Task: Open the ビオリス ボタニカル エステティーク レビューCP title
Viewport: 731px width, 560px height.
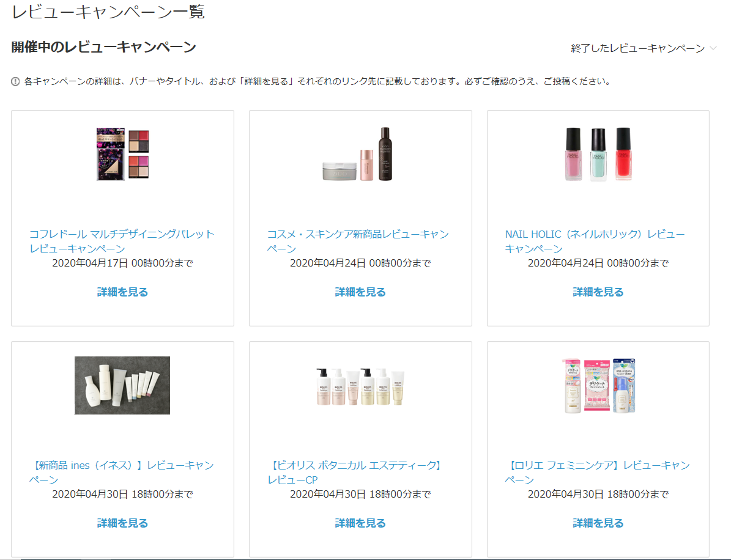Action: pyautogui.click(x=355, y=472)
